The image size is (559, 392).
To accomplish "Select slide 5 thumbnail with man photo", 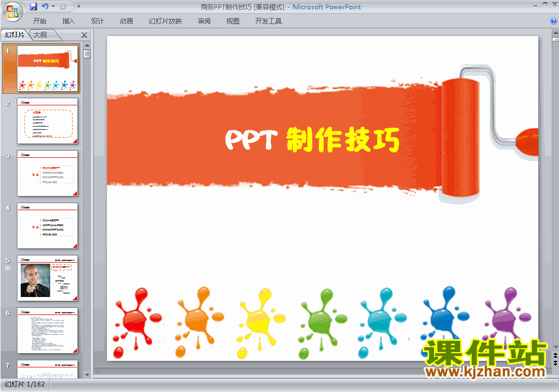I will 47,278.
